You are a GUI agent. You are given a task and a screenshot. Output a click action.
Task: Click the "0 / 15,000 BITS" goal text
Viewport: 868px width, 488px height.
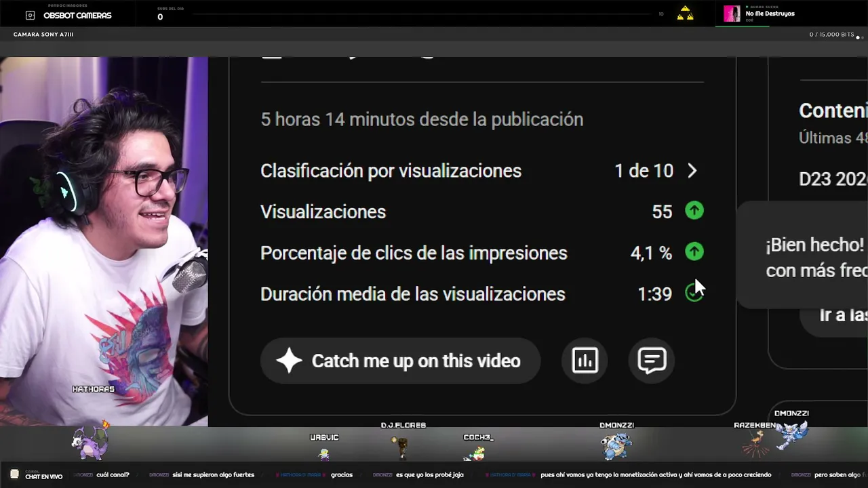tap(832, 35)
